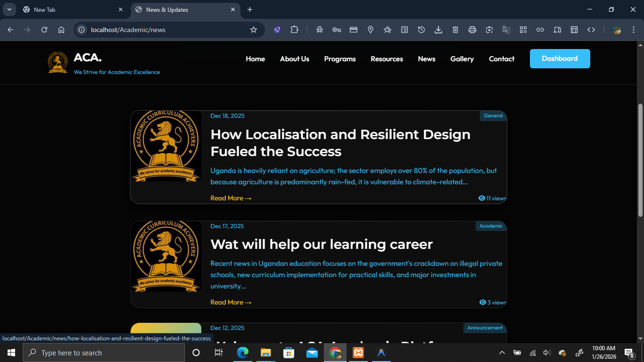Click the trash can icon in toolbar
644x362 pixels.
[455, 30]
